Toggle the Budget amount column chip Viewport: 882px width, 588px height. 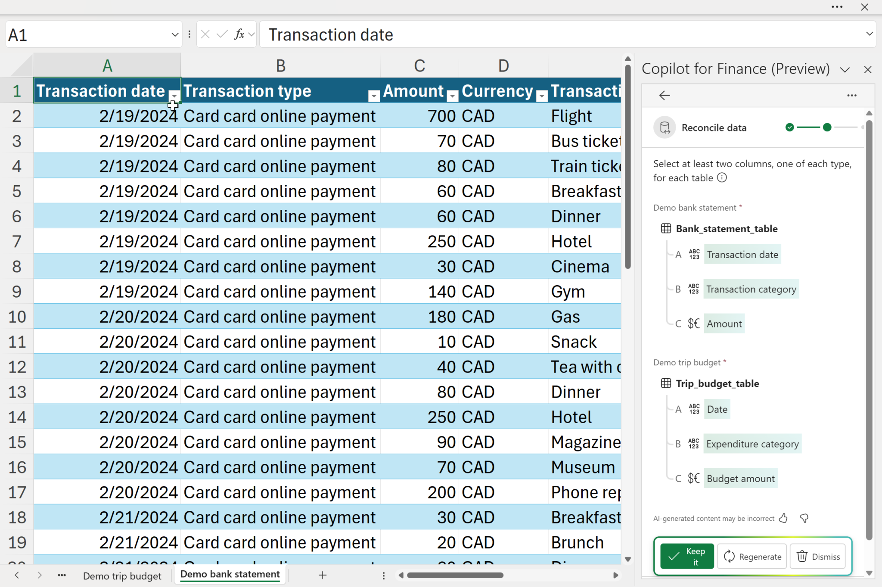click(740, 479)
